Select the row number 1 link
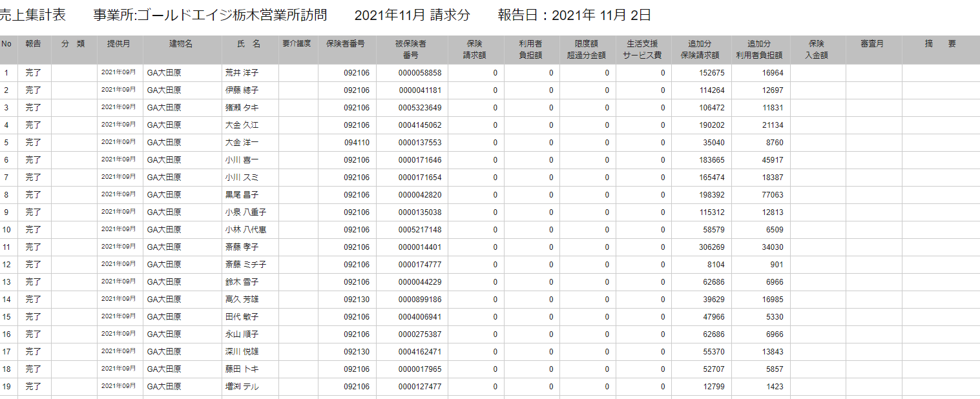This screenshot has height=399, width=980. [x=6, y=73]
